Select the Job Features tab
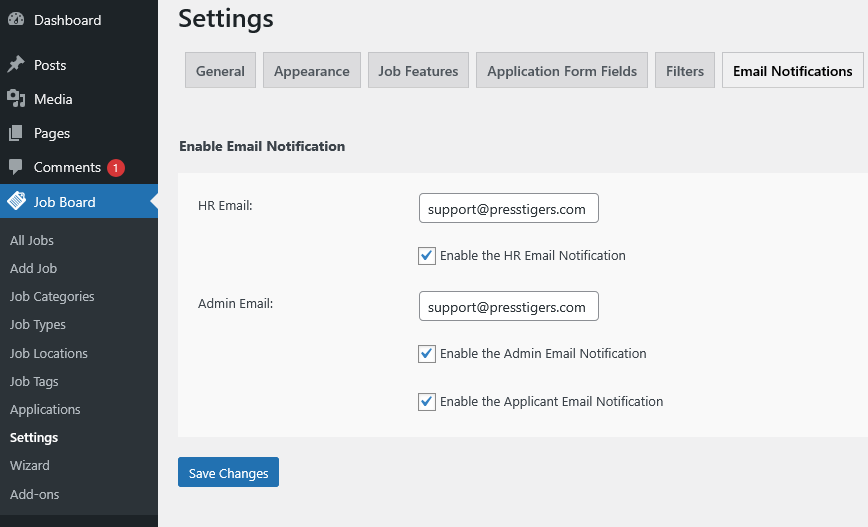The height and width of the screenshot is (527, 868). coord(418,71)
